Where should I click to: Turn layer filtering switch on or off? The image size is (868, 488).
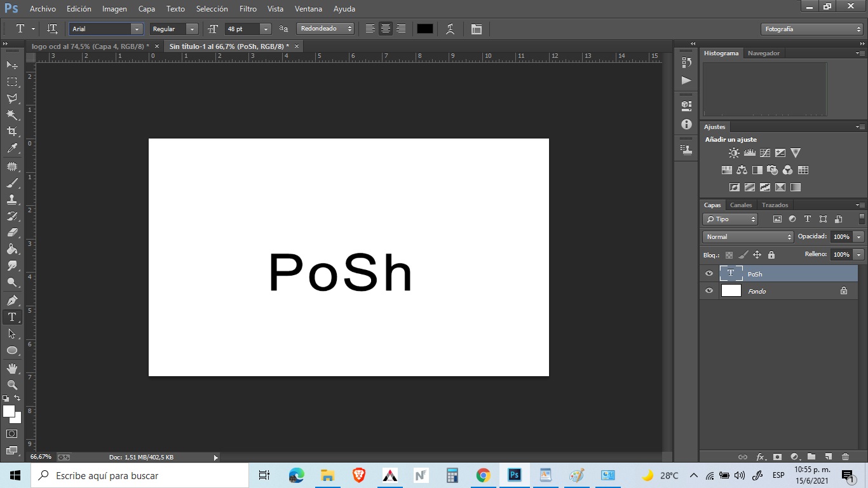tap(862, 219)
